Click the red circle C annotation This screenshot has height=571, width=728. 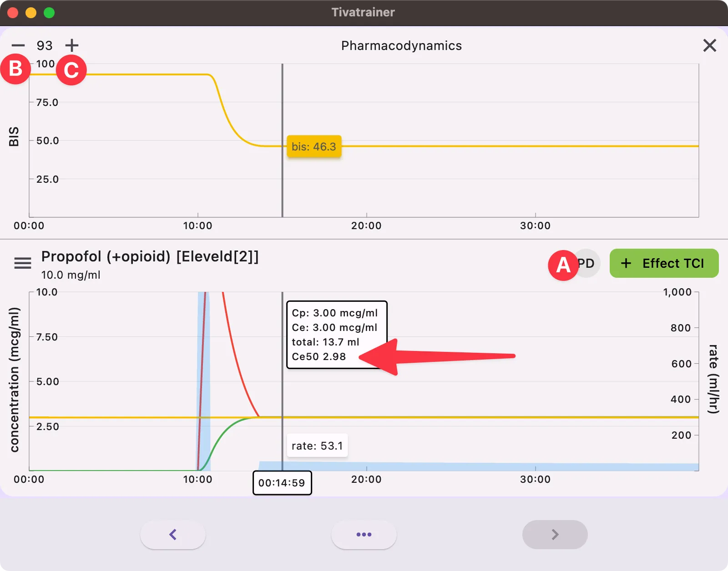[71, 70]
